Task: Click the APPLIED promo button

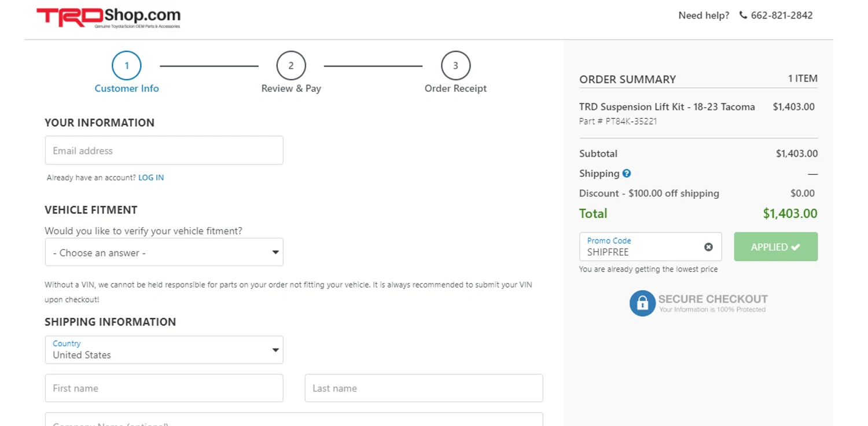Action: click(775, 247)
